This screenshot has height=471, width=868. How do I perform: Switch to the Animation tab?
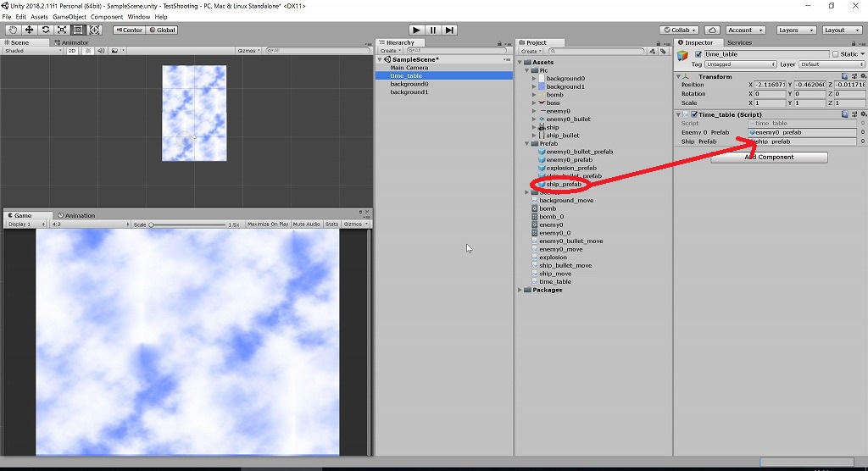(76, 215)
